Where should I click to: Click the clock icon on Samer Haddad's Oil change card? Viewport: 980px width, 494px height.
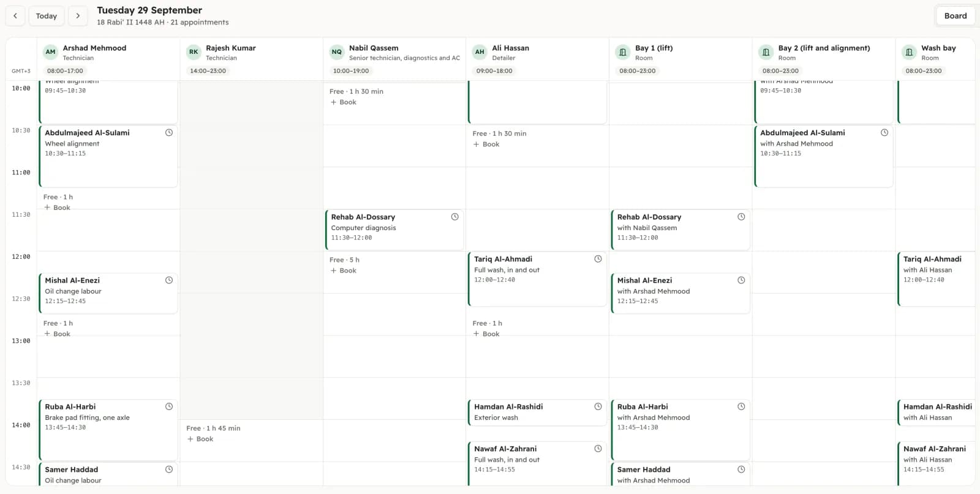coord(169,470)
